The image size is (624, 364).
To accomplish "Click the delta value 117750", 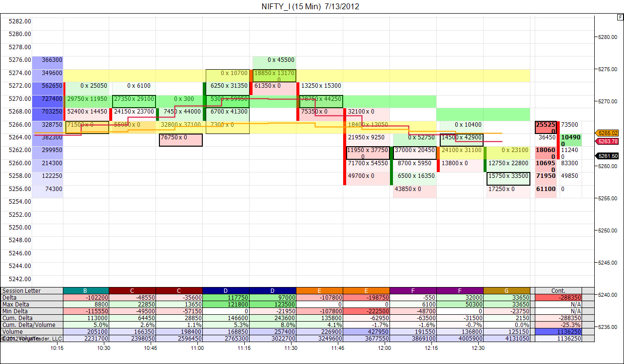I will pos(226,298).
